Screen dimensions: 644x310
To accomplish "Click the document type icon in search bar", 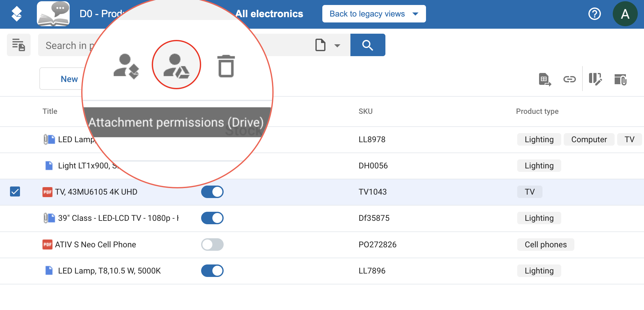I will [320, 45].
